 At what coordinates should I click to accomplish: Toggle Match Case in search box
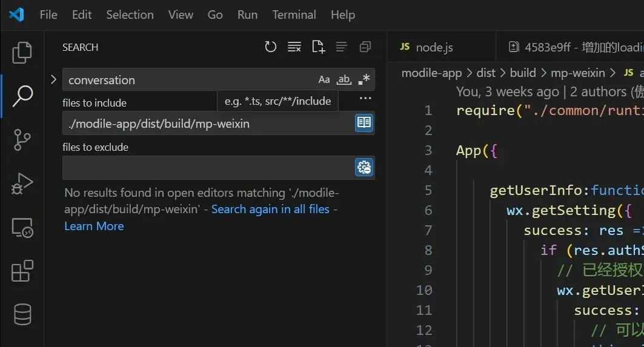point(325,80)
